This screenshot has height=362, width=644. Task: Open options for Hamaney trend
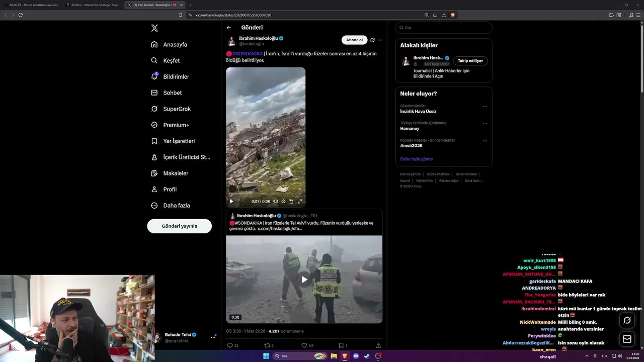pos(485,124)
